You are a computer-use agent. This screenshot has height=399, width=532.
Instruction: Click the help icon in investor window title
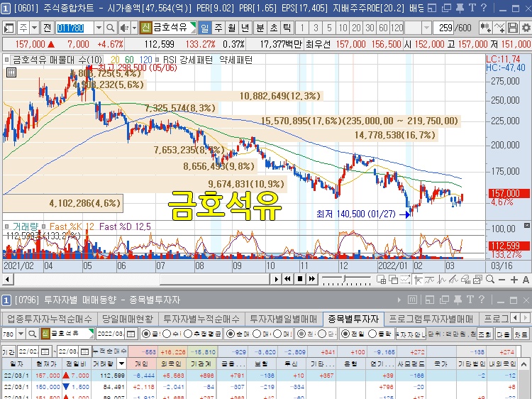click(482, 300)
